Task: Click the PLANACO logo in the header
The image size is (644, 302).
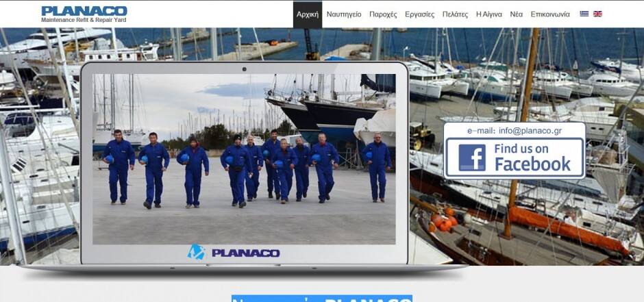Action: click(84, 11)
